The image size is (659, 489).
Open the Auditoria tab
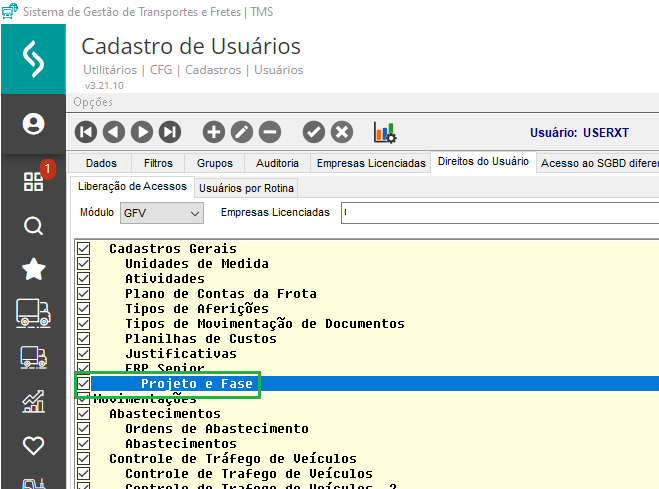pos(277,163)
